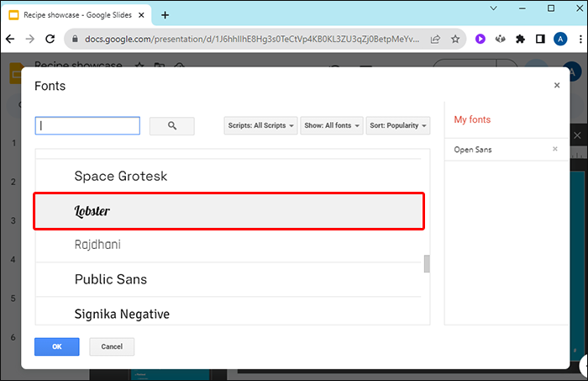Focus the font search text field
588x381 pixels.
click(x=87, y=126)
